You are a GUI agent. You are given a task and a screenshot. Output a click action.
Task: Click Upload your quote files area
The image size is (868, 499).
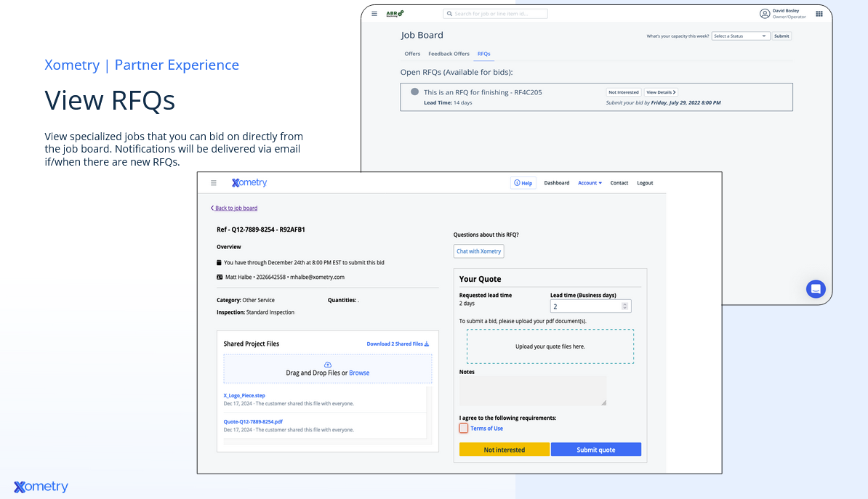point(550,346)
